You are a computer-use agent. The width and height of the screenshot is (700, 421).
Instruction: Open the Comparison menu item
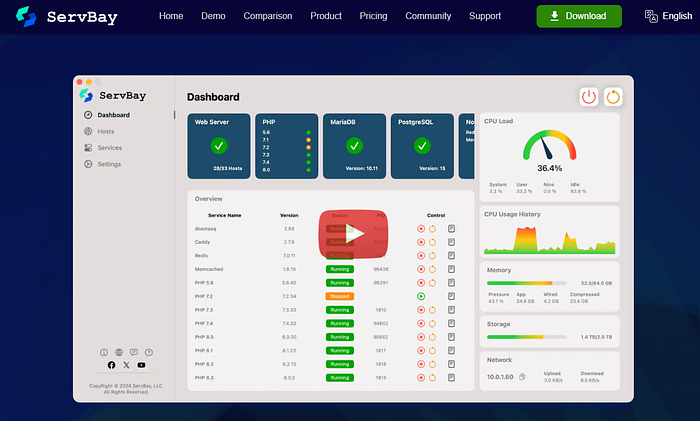(268, 16)
